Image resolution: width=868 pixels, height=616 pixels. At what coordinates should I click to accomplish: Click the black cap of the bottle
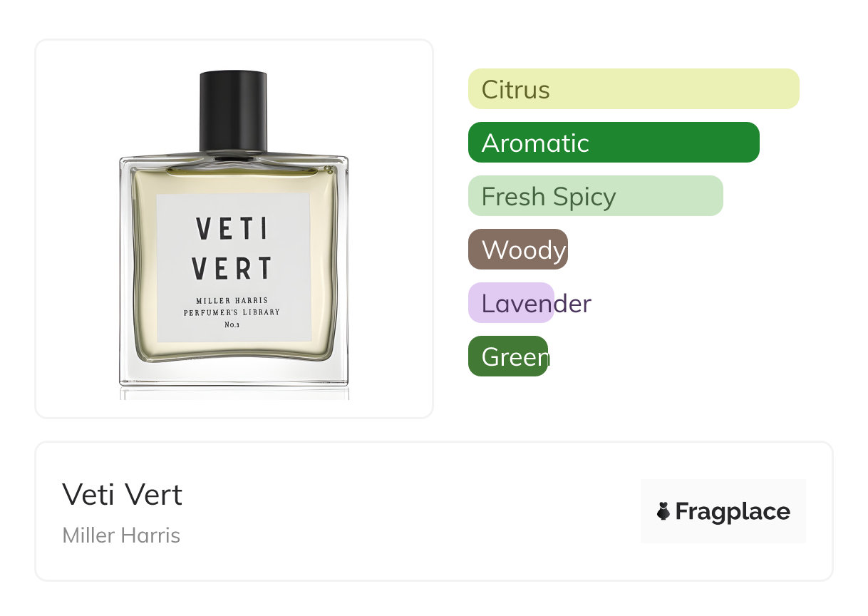(x=233, y=111)
